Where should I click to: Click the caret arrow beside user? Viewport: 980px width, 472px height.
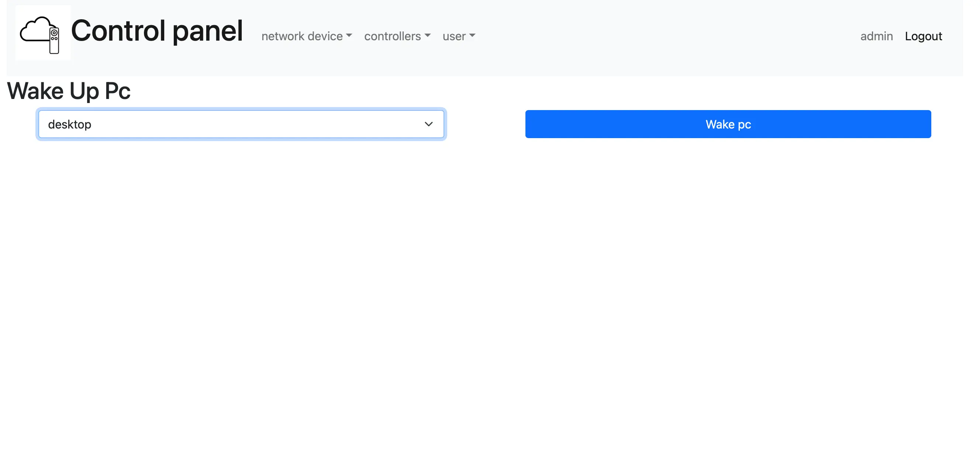click(x=472, y=35)
